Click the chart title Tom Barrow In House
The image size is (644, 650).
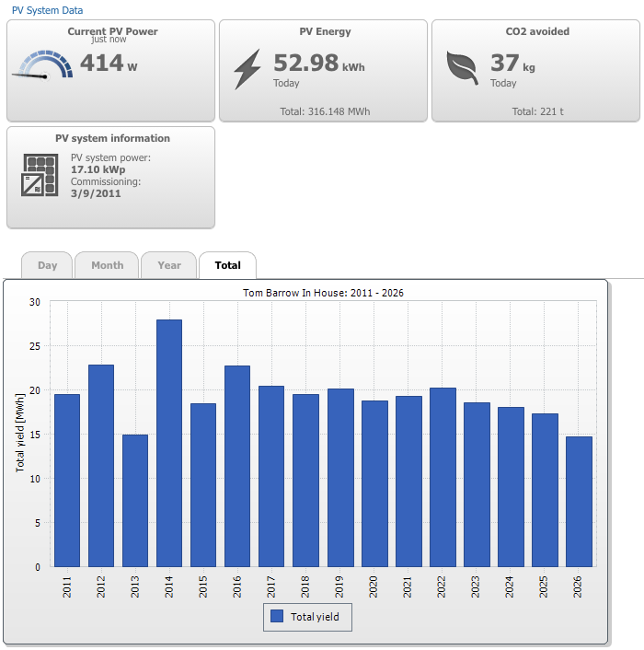[323, 293]
